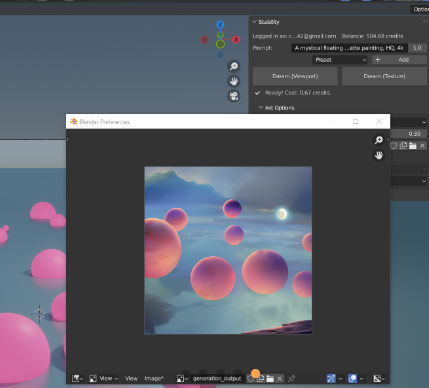Image resolution: width=429 pixels, height=388 pixels.
Task: Open the Options popover in the top right
Action: tap(420, 9)
